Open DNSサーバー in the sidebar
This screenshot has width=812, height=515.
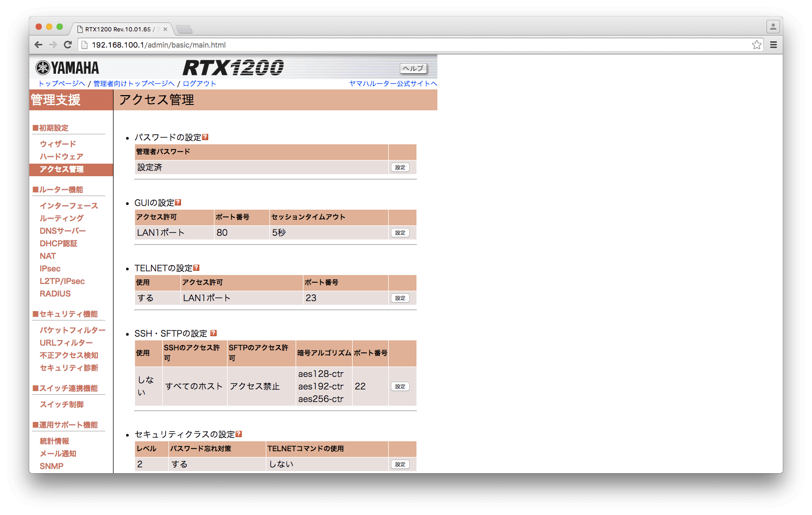pyautogui.click(x=63, y=231)
